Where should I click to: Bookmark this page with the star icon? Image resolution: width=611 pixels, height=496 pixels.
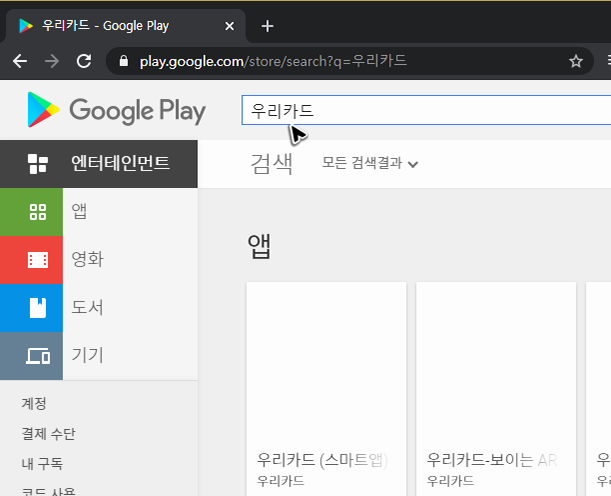pyautogui.click(x=576, y=61)
